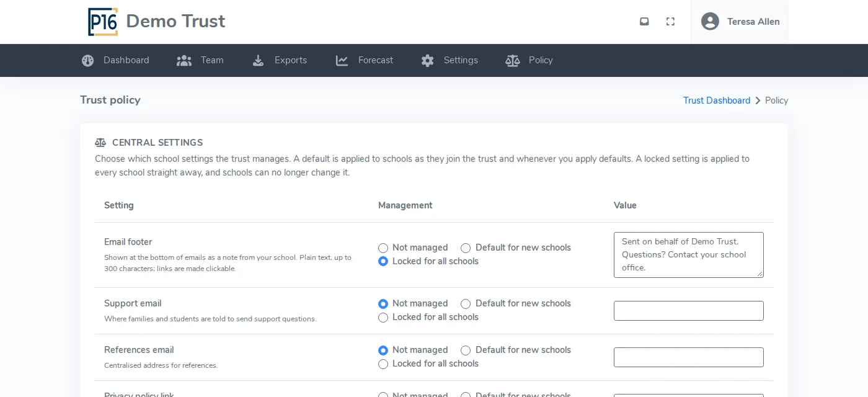Image resolution: width=868 pixels, height=397 pixels.
Task: Click the Trust policy page heading
Action: (x=110, y=100)
